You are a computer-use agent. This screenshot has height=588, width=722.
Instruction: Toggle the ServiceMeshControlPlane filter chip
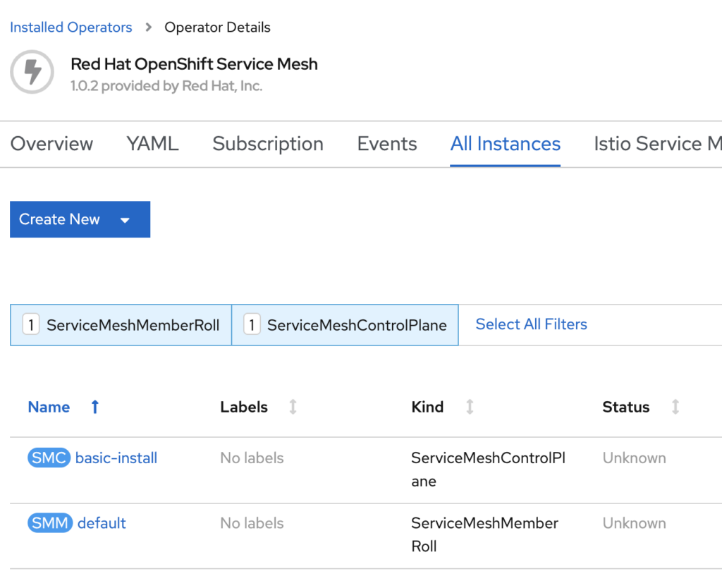pos(345,325)
